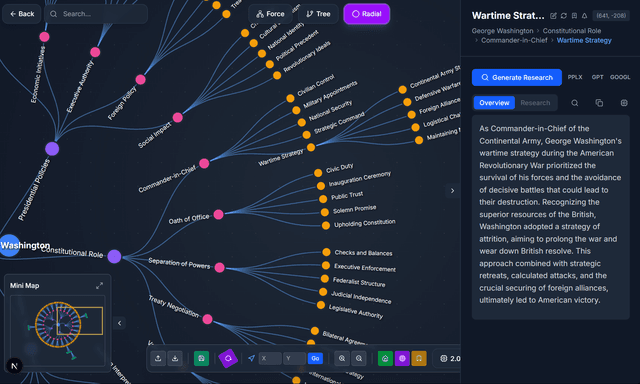Click the Back button
Screen dimensions: 640x384
(22, 14)
